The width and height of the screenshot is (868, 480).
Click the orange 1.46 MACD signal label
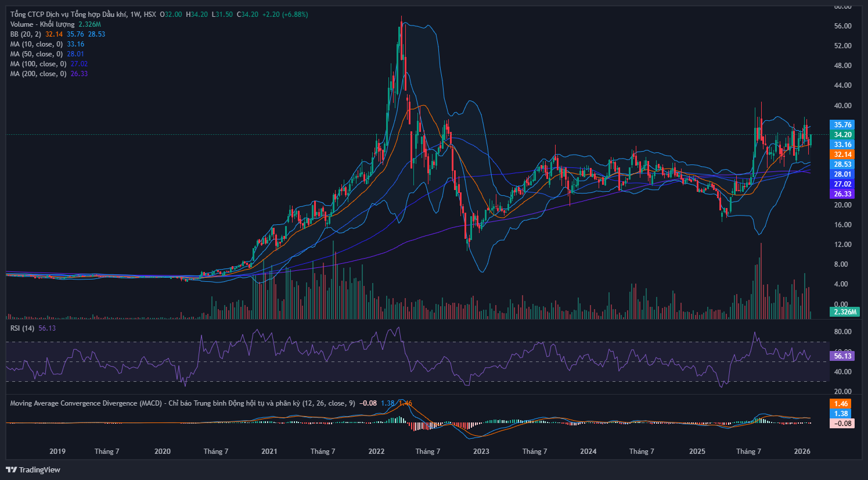pyautogui.click(x=841, y=404)
